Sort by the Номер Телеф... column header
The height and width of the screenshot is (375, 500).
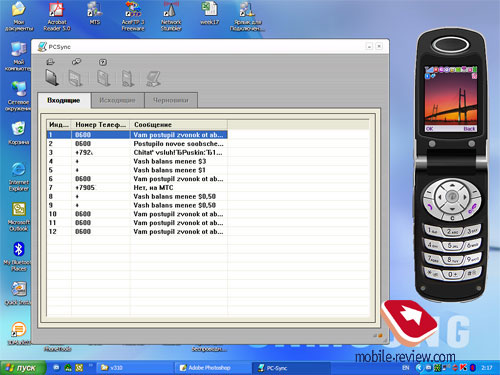tap(100, 125)
